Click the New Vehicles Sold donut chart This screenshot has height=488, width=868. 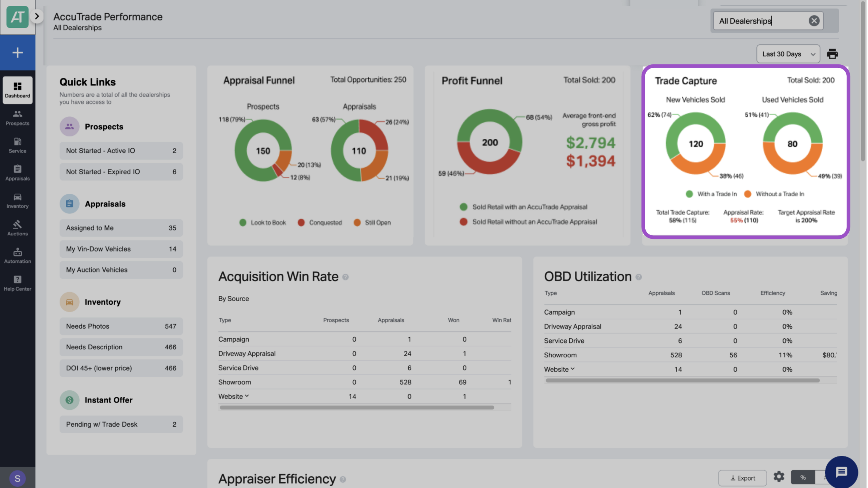point(696,143)
